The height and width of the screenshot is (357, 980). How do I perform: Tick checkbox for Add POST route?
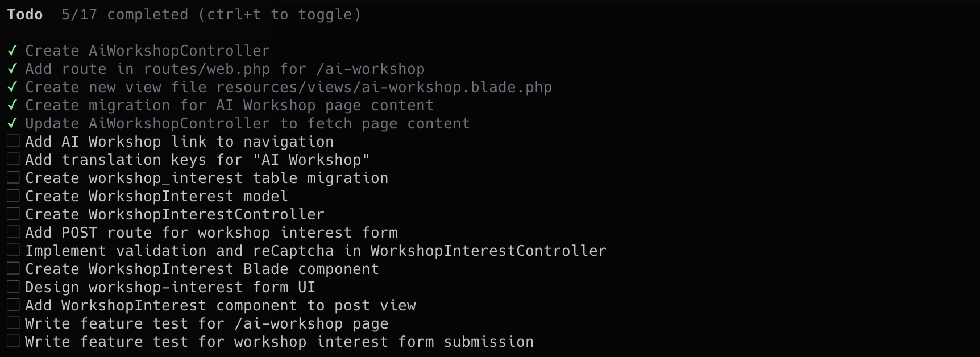(13, 232)
